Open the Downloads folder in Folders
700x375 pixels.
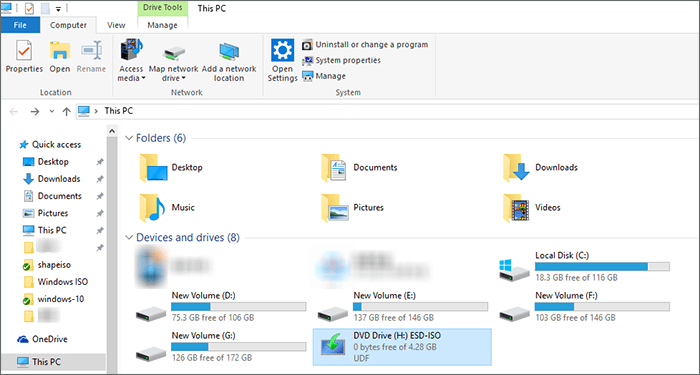pyautogui.click(x=540, y=168)
